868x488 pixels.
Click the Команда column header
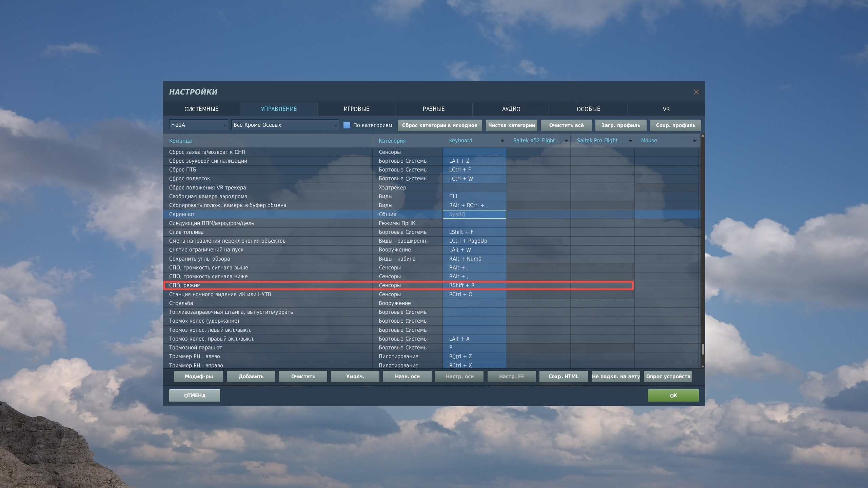coord(268,141)
